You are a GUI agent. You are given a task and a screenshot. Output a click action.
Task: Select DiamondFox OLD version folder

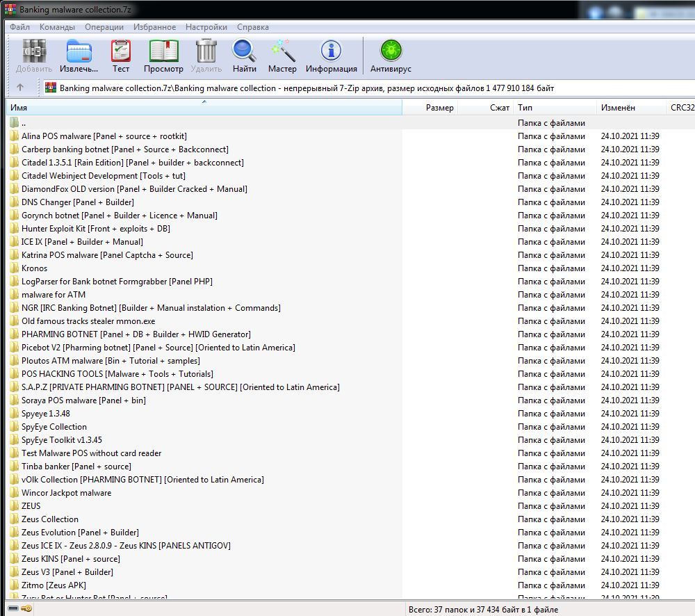tap(134, 189)
